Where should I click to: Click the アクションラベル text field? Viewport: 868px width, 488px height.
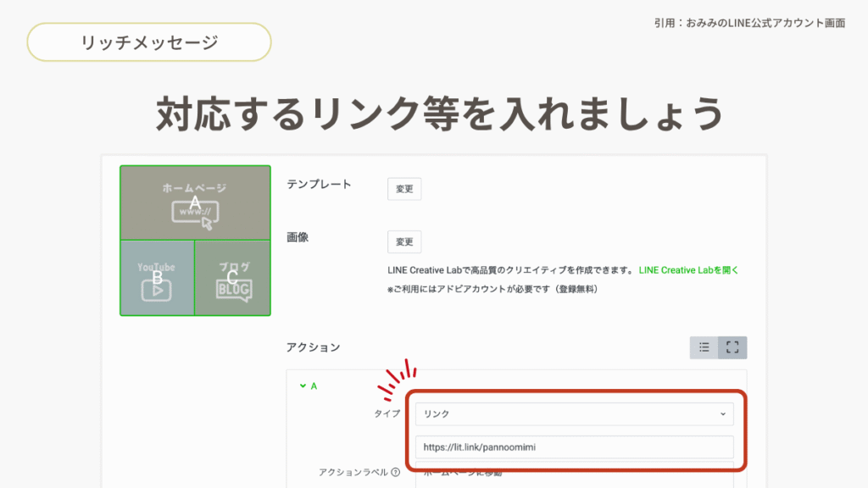(574, 474)
